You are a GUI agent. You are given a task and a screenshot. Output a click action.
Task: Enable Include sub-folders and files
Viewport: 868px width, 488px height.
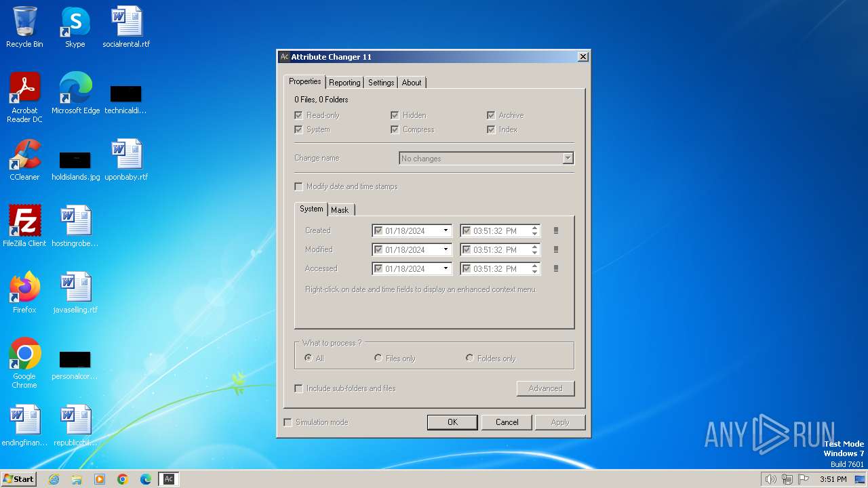coord(298,388)
